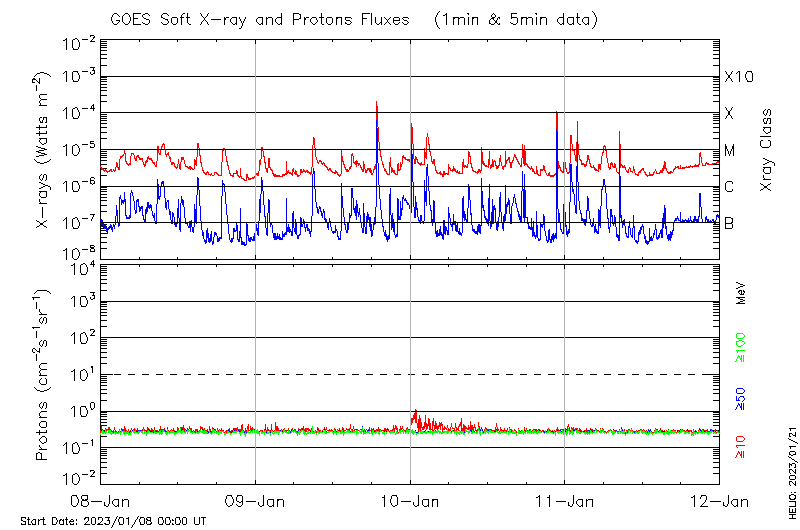The width and height of the screenshot is (800, 530).
Task: Click the 'Xray Class' vertical axis label
Action: [767, 150]
